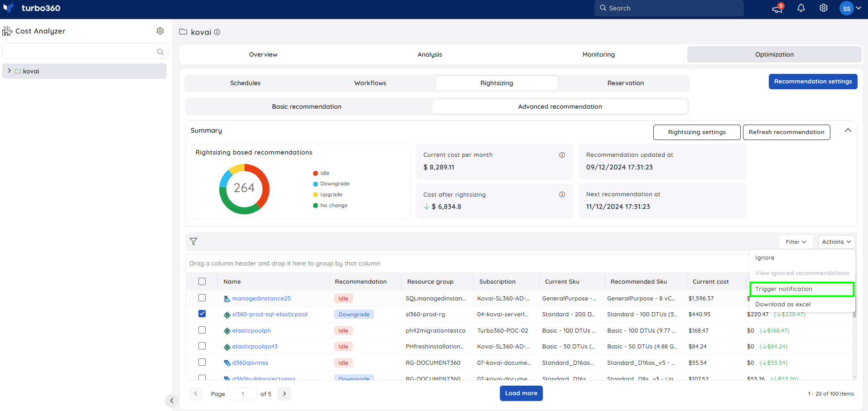Image resolution: width=868 pixels, height=411 pixels.
Task: Click the No change green legend dot
Action: coord(315,206)
